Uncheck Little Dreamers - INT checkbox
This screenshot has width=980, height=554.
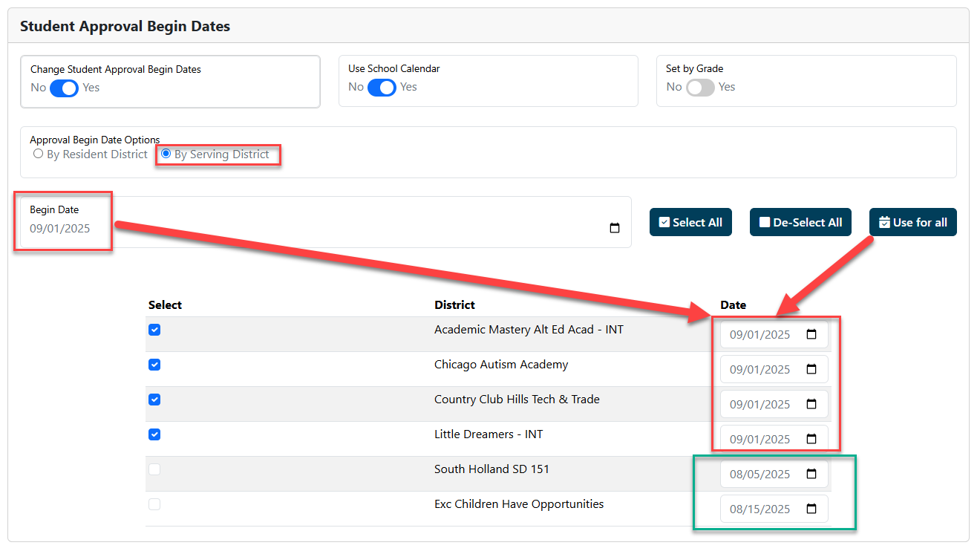pyautogui.click(x=154, y=434)
